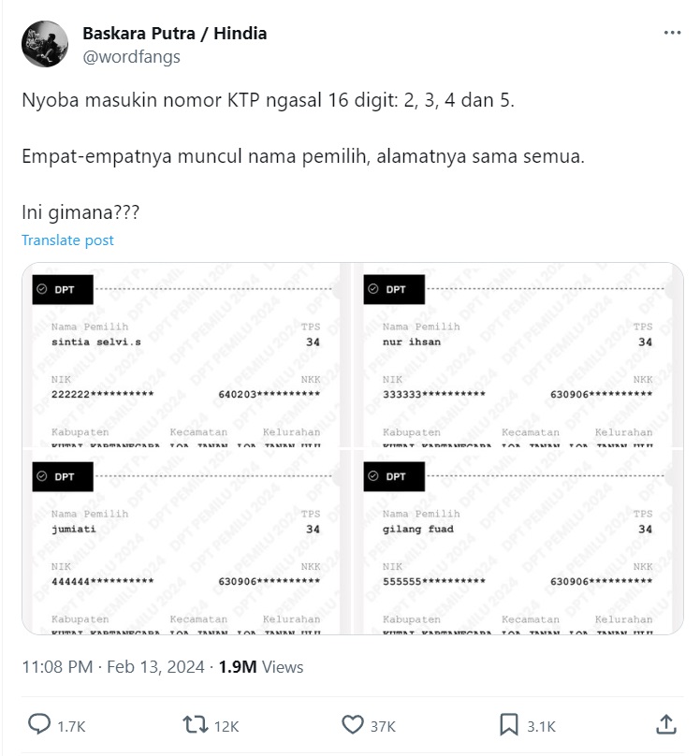This screenshot has height=756, width=700.
Task: Like the post with the heart icon
Action: coord(353,725)
